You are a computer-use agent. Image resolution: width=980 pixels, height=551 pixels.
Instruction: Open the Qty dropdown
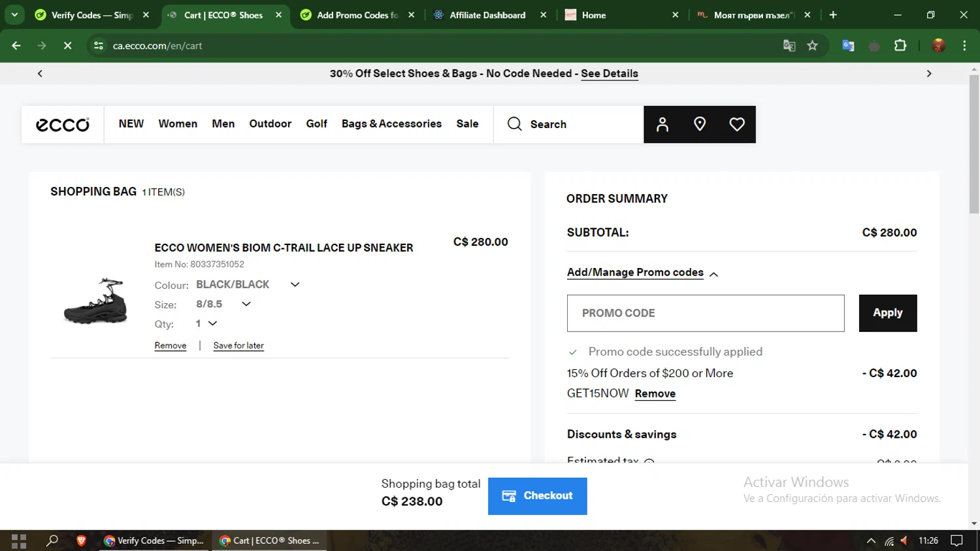(212, 324)
